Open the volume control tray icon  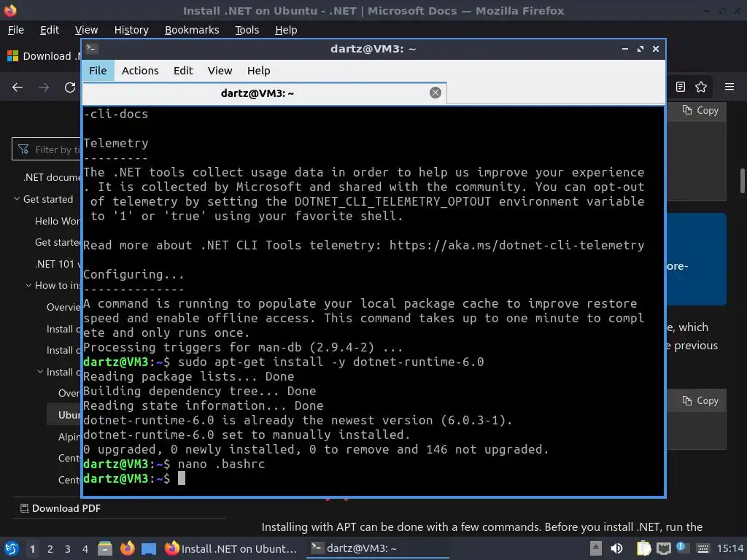coord(616,548)
